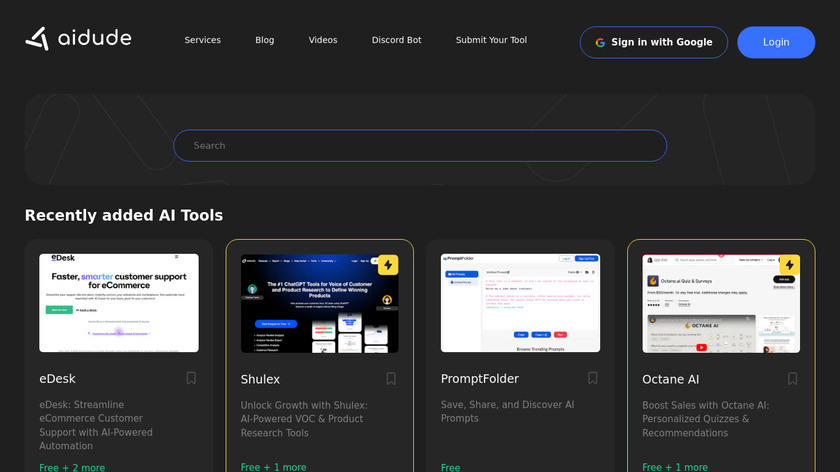Click 'Save, Share, and Discover AI Prompts' text
This screenshot has height=472, width=840.
[x=507, y=411]
